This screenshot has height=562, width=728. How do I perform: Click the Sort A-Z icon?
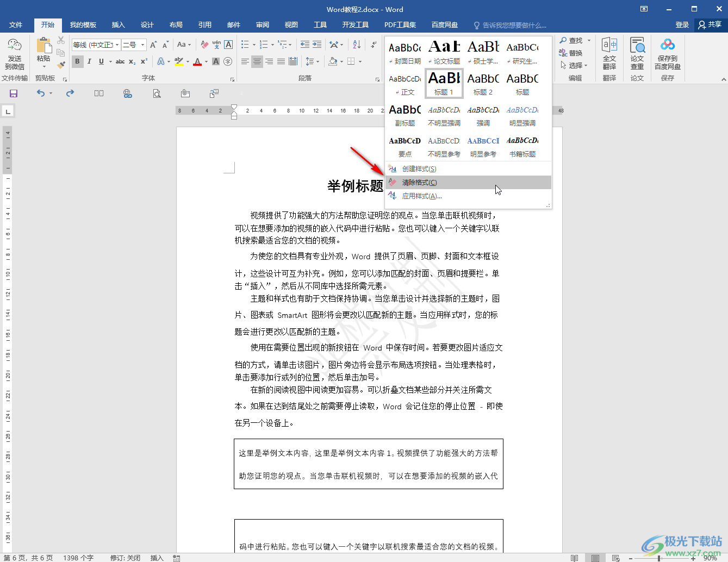pos(357,45)
